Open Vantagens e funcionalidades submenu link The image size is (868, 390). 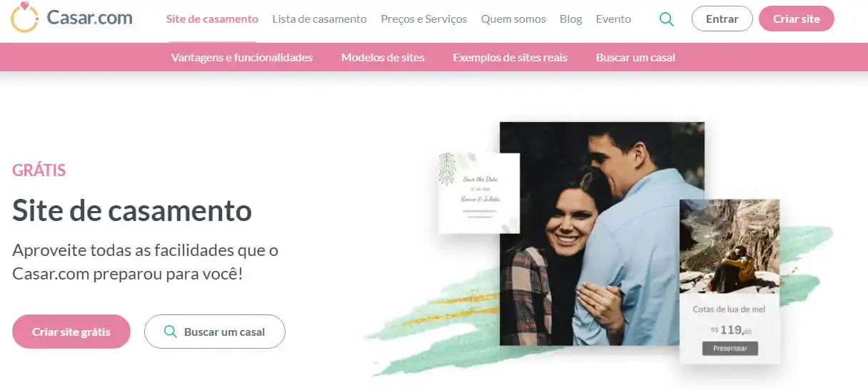click(242, 57)
